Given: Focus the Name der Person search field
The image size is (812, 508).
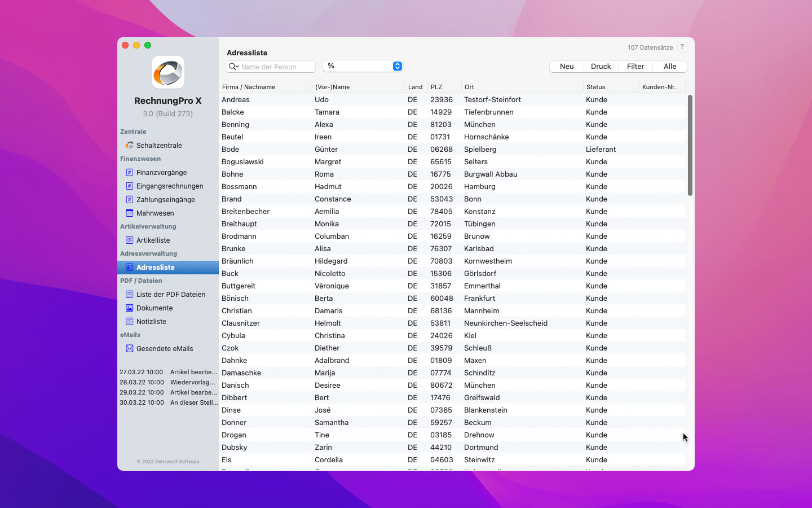Looking at the screenshot, I should pos(276,67).
